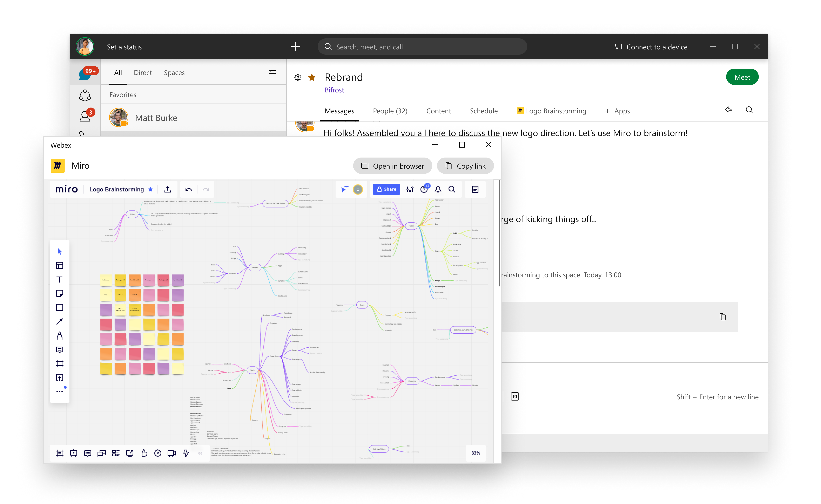821x504 pixels.
Task: Select the Sticky note tool
Action: 59,293
